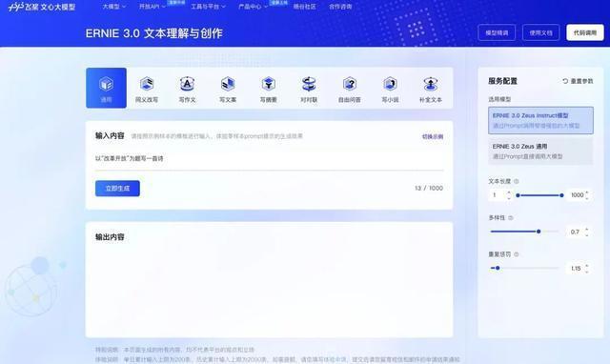Screen dimensions: 610x364
Task: Click the 输入内容 section heading
Action: [x=110, y=135]
